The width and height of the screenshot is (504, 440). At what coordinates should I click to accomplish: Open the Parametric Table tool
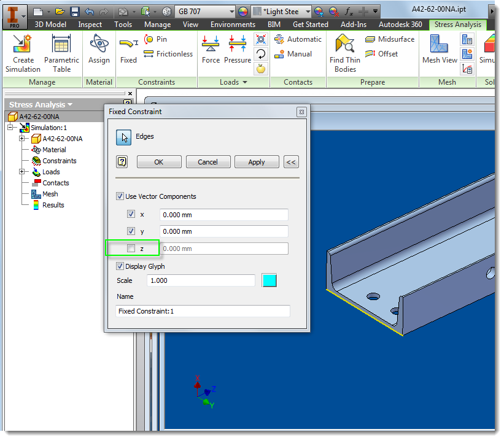(x=61, y=52)
